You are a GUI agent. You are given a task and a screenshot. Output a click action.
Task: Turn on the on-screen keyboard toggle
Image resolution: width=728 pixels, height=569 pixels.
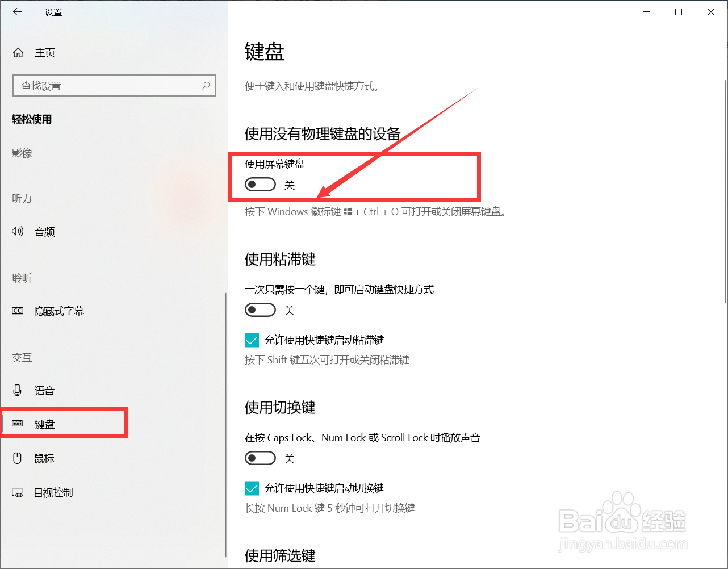click(260, 185)
